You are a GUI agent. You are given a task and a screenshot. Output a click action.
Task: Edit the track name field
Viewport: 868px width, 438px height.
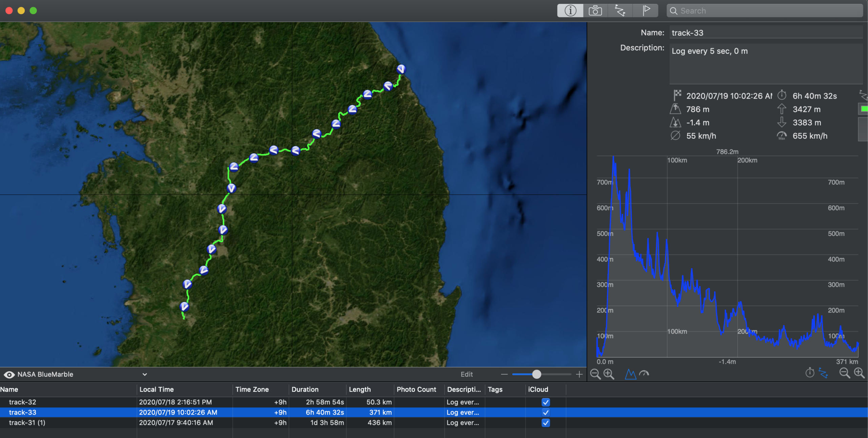pos(766,33)
